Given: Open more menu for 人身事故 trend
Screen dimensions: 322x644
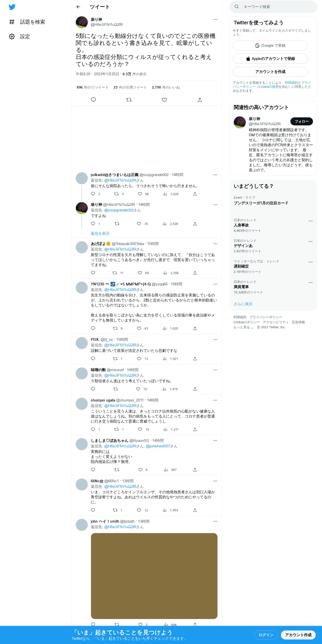Looking at the screenshot, I should [310, 221].
